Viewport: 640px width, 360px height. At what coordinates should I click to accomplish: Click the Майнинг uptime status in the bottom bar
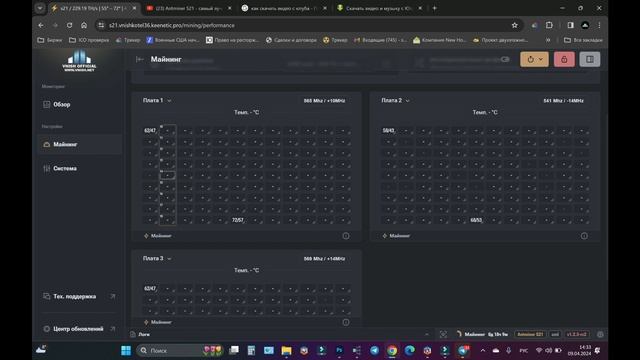pyautogui.click(x=482, y=334)
